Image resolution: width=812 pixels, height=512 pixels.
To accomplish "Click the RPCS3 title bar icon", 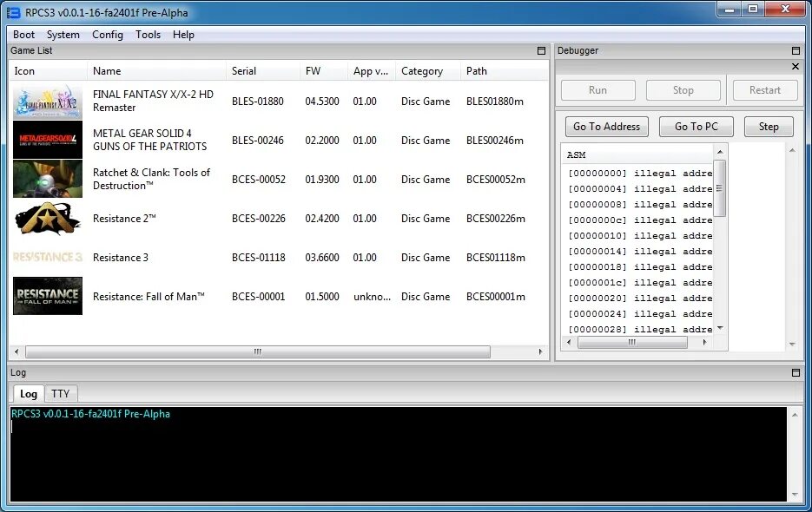I will (14, 12).
